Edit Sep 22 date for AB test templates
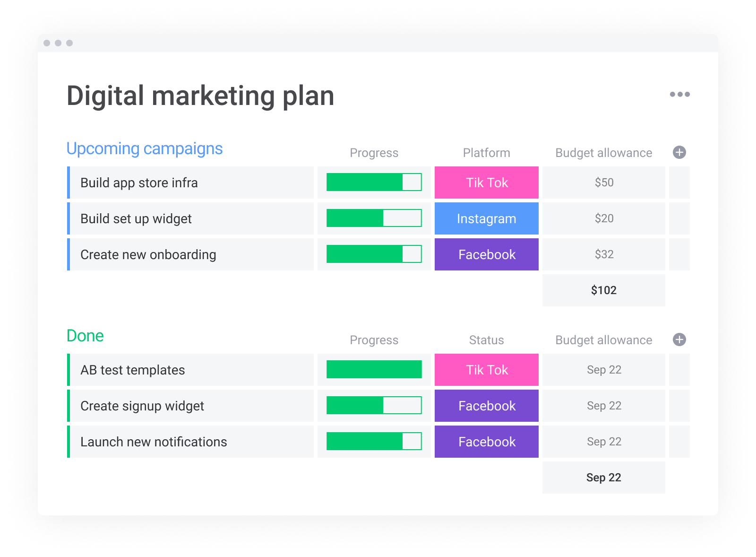756x557 pixels. pos(604,370)
